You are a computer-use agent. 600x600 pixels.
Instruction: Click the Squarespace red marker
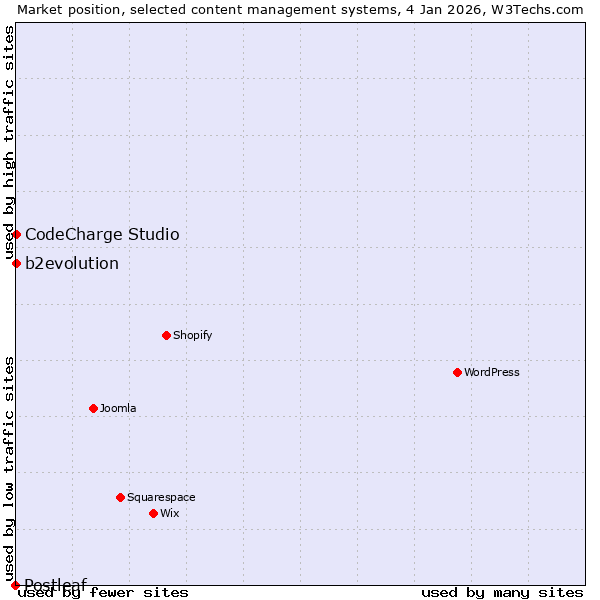[121, 497]
